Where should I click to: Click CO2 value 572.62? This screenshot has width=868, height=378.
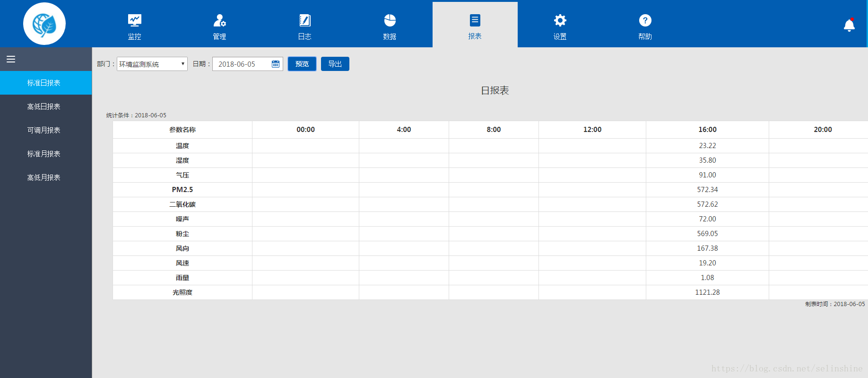[707, 204]
